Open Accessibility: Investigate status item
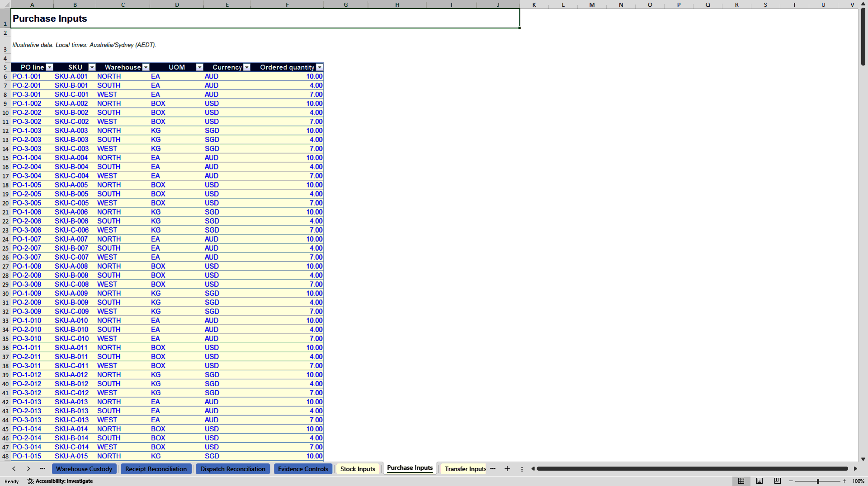 coord(60,481)
